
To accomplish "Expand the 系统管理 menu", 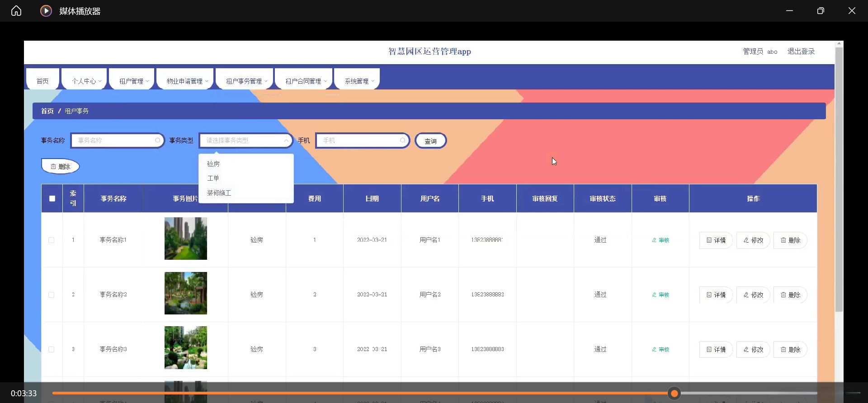I will pos(357,80).
